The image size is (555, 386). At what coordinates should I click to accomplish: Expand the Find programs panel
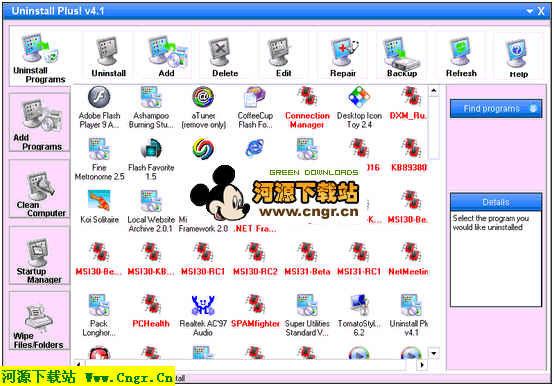pyautogui.click(x=496, y=109)
